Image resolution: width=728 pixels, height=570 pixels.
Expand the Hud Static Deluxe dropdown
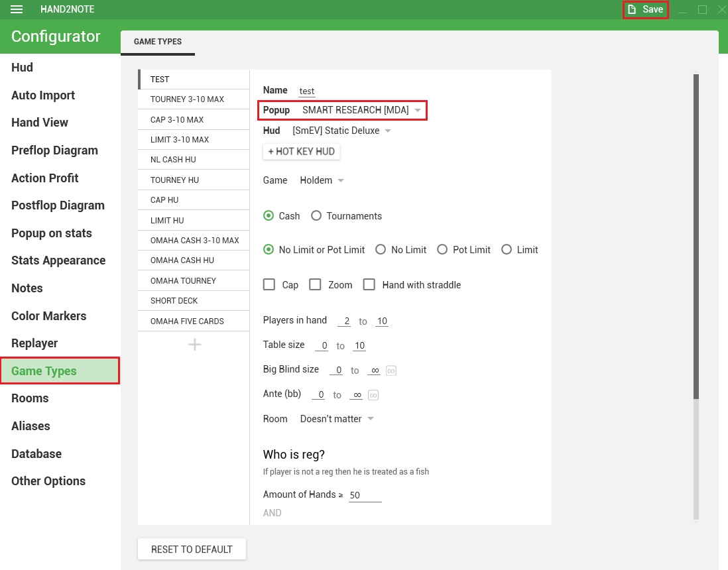(x=341, y=131)
